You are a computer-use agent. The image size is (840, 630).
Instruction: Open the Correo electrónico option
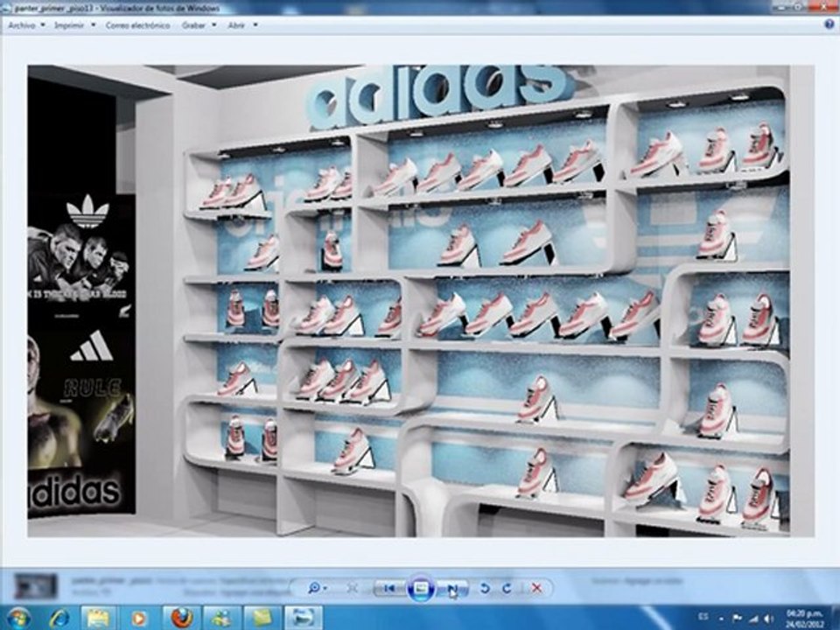pyautogui.click(x=137, y=25)
